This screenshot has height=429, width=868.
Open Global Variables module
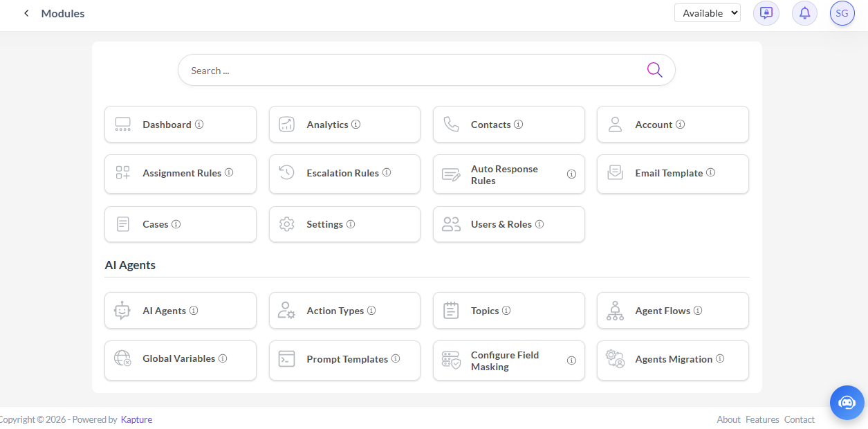[180, 359]
